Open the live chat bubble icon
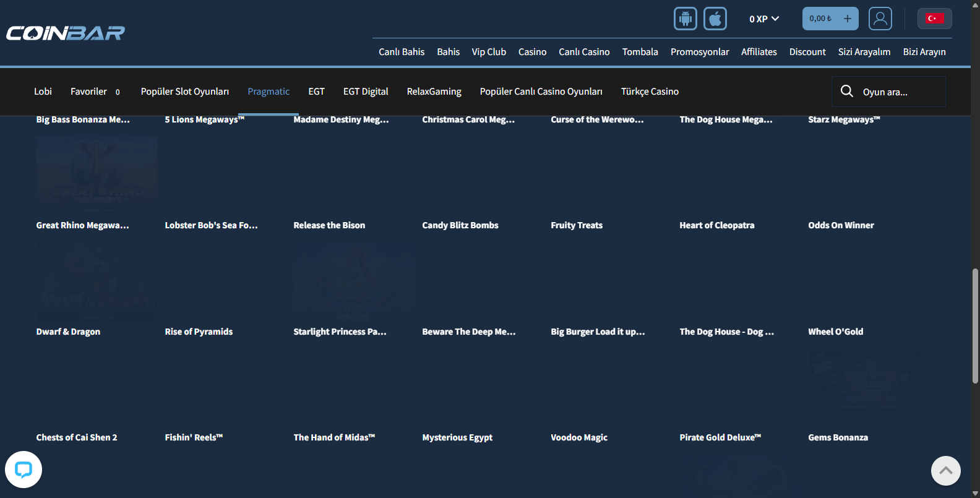The image size is (980, 498). (24, 470)
